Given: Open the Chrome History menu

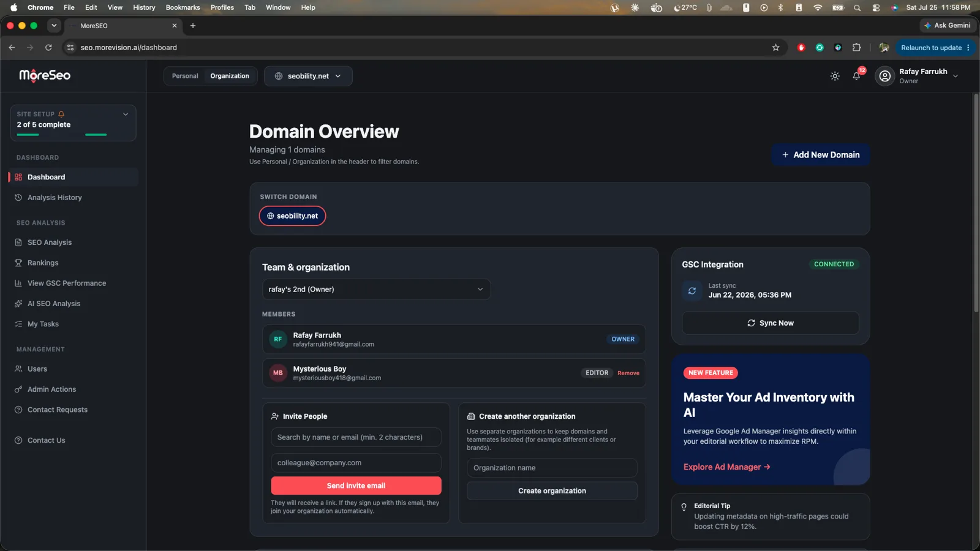Looking at the screenshot, I should tap(144, 7).
